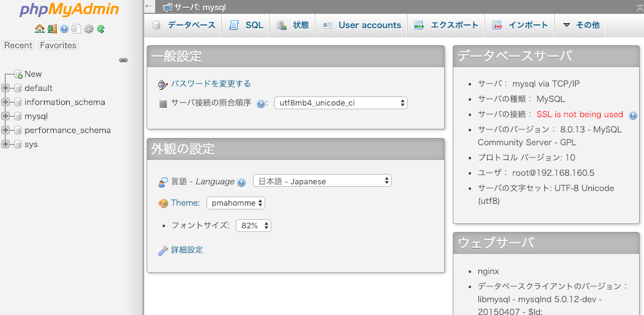
Task: Open the User accounts tab
Action: (x=361, y=25)
